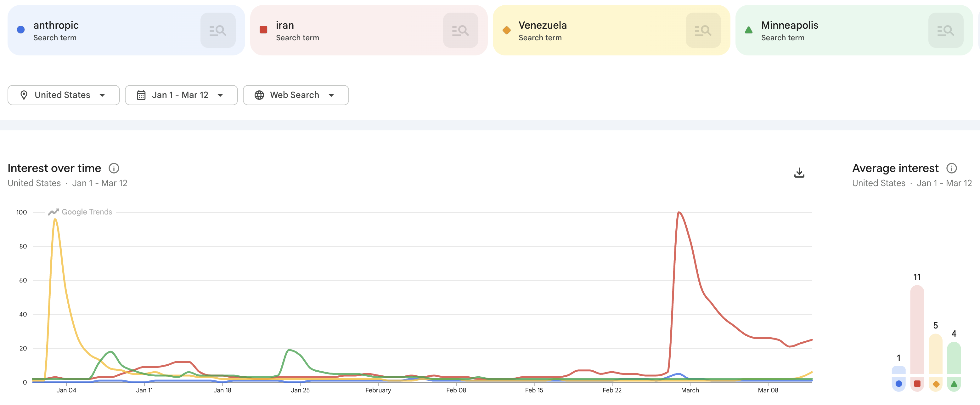Click the calendar icon in date filter
Screen dimensions: 980x405
pos(141,95)
